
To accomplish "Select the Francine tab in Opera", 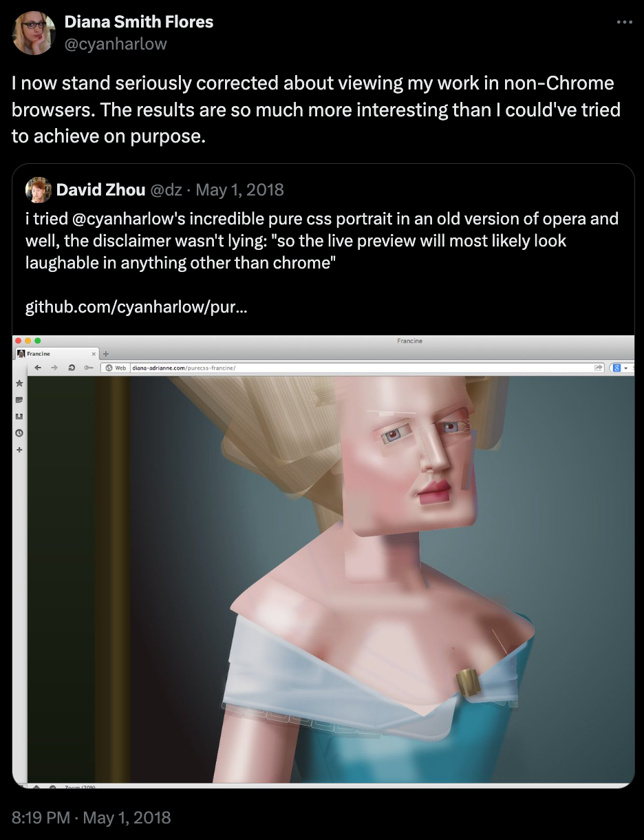I will point(56,354).
